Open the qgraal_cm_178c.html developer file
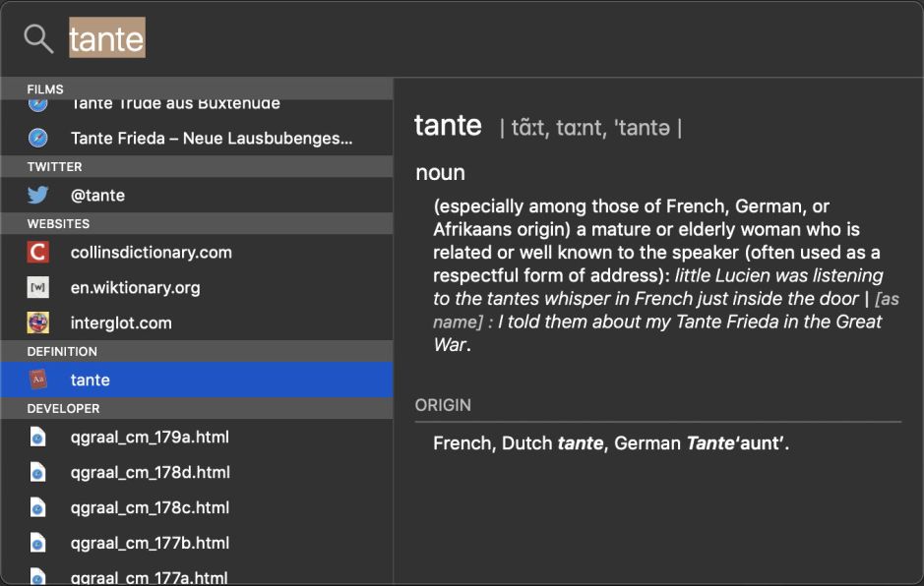 click(x=150, y=508)
